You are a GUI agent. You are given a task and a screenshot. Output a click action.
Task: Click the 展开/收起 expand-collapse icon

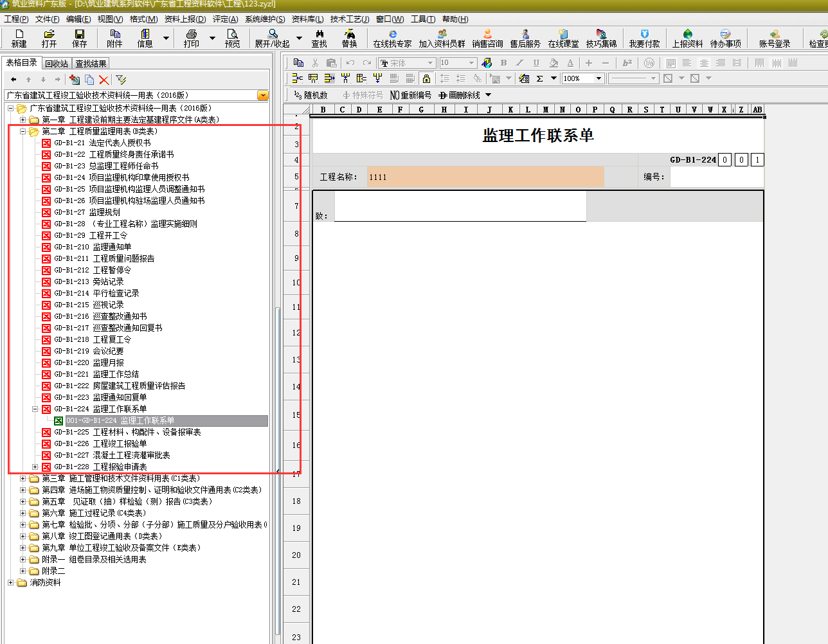click(273, 38)
